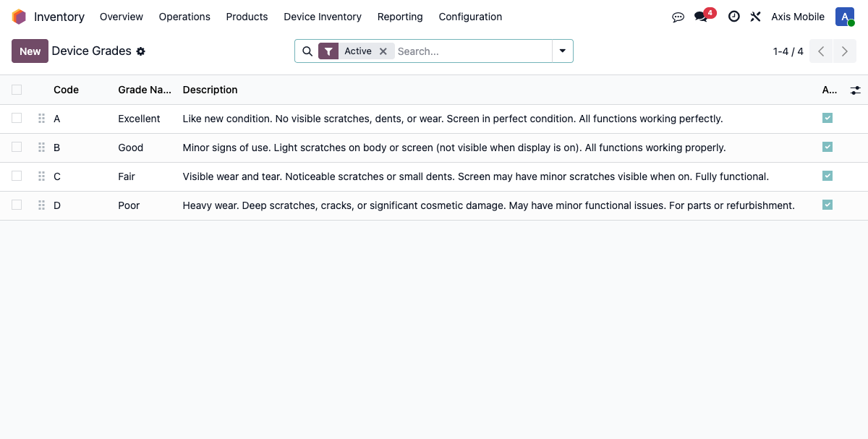Screen dimensions: 868x439
Task: Select the checkbox for grade B row
Action: pyautogui.click(x=17, y=147)
